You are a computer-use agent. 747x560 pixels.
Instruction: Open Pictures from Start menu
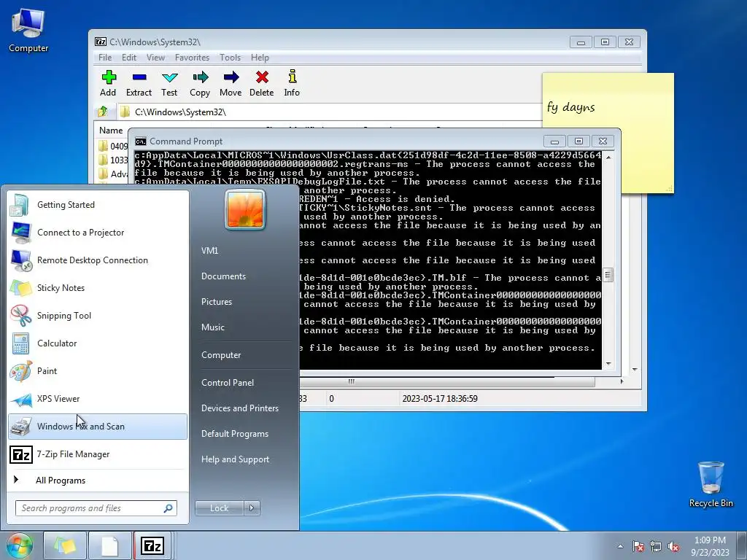click(x=217, y=302)
